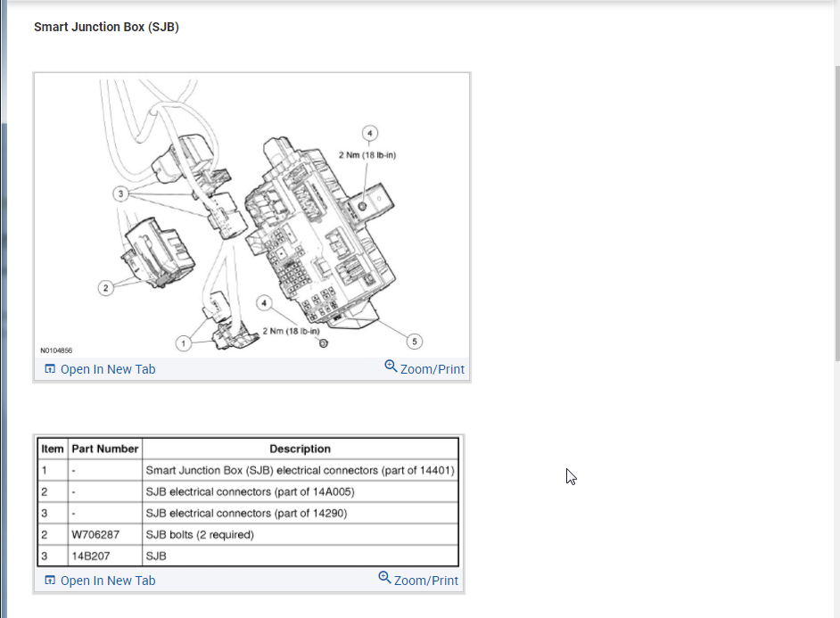Viewport: 840px width, 618px height.
Task: Click the page vertical scrollbar thumb
Action: pos(837,213)
